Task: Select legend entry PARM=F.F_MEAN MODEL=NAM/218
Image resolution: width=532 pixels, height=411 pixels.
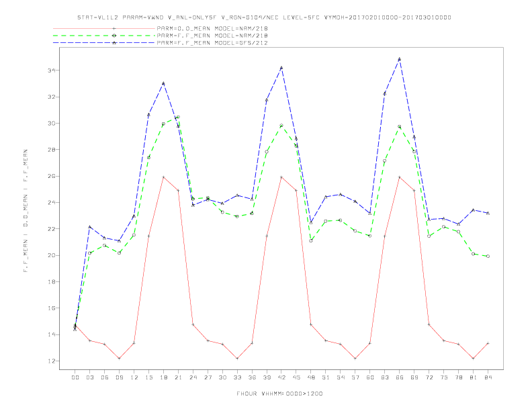Action: [212, 36]
